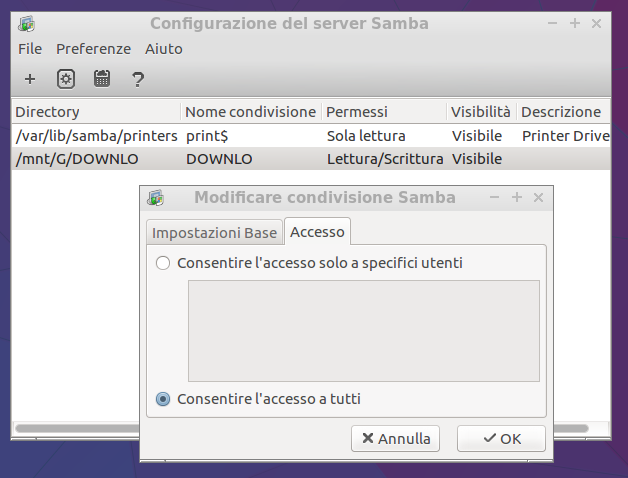Open help via question mark toolbar icon
The image size is (628, 478).
point(138,80)
